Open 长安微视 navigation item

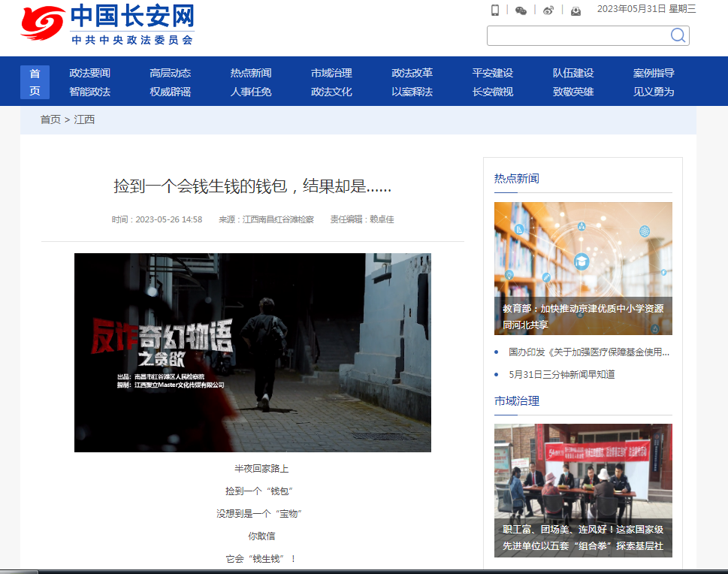coord(493,92)
